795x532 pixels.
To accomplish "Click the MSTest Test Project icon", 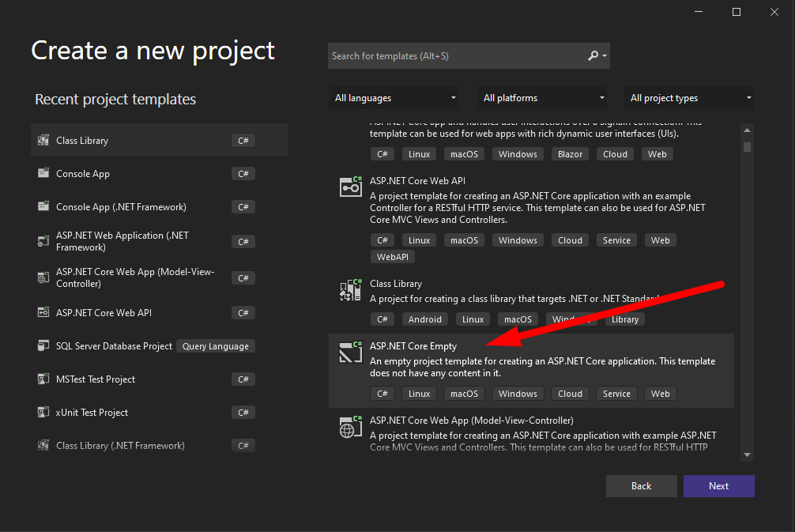I will [x=43, y=379].
